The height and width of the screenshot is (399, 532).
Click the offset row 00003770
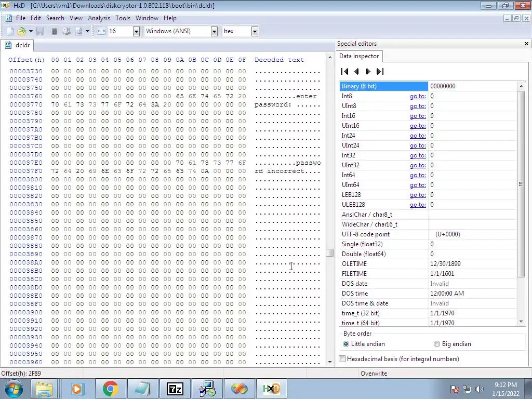click(x=26, y=104)
